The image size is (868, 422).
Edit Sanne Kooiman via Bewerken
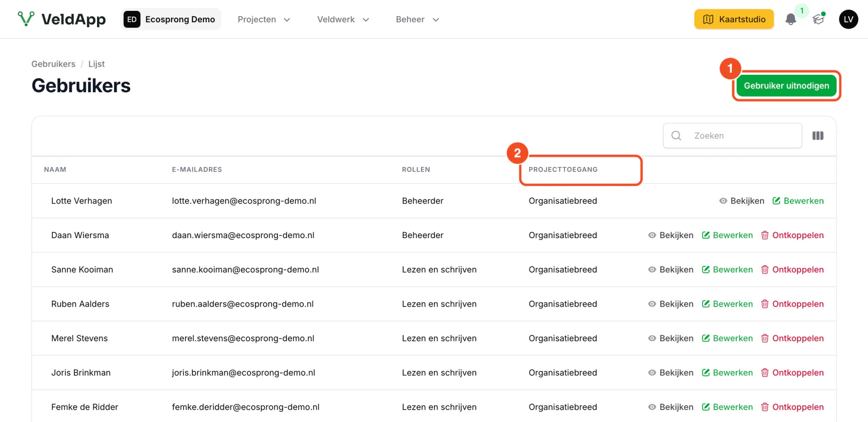pyautogui.click(x=727, y=270)
